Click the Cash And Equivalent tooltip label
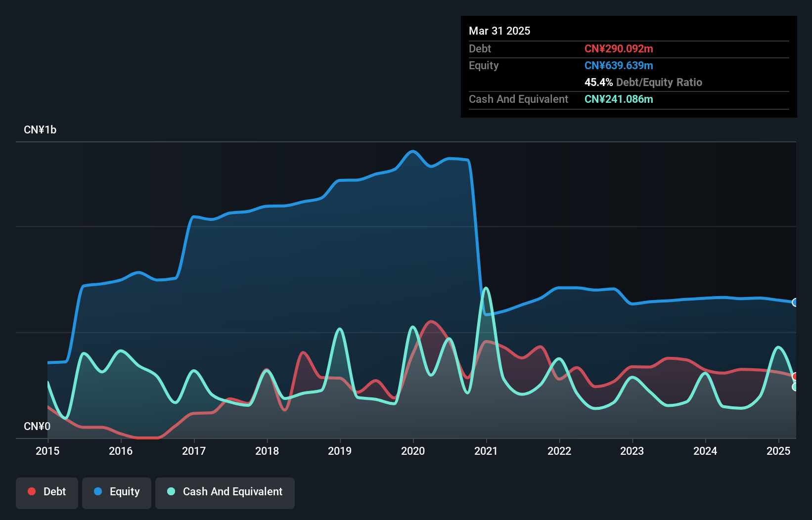The height and width of the screenshot is (520, 812). pos(518,99)
